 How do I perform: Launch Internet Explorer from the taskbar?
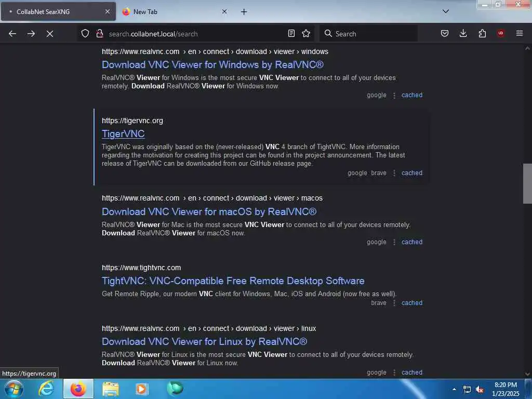coord(46,389)
